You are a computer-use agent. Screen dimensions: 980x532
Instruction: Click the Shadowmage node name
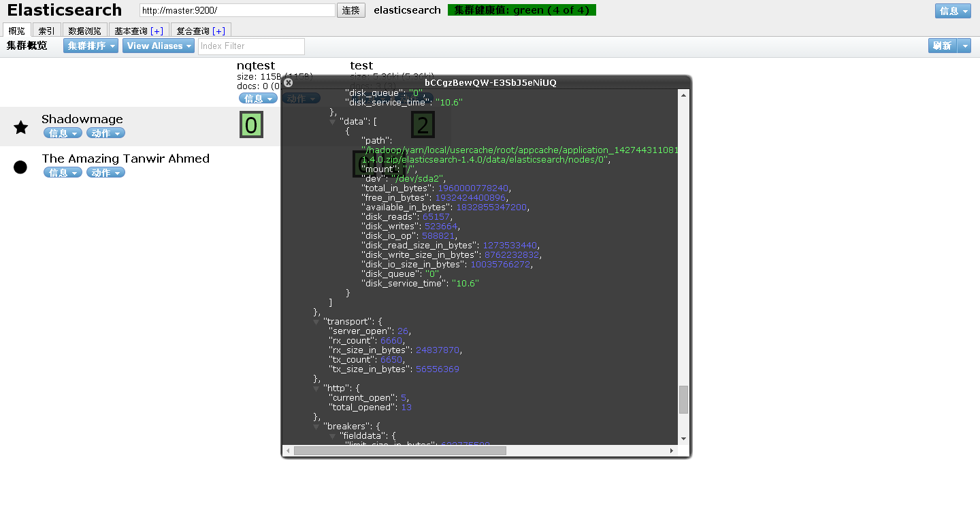pyautogui.click(x=82, y=119)
